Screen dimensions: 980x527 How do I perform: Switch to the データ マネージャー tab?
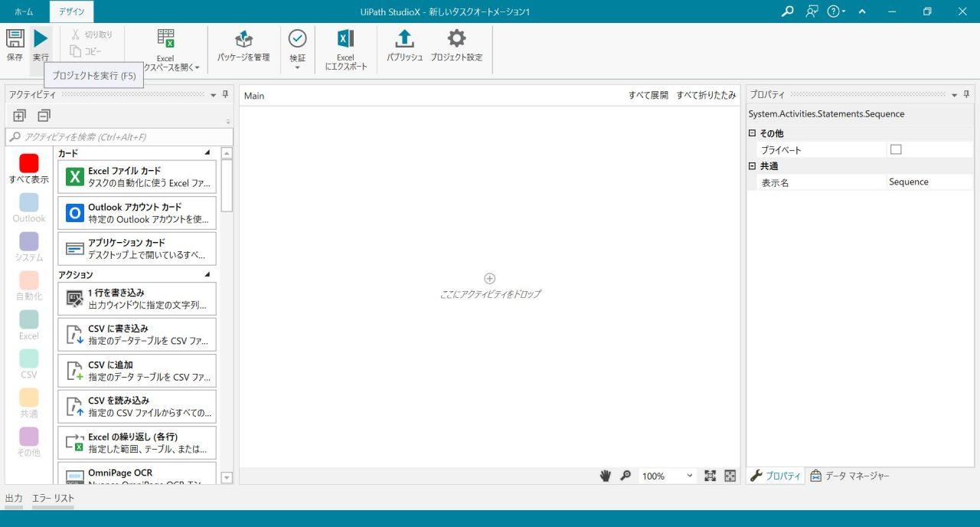click(x=850, y=476)
